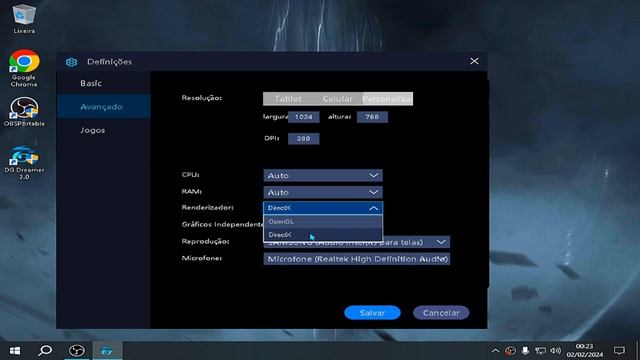
Task: Click the DPI field 280
Action: click(303, 139)
